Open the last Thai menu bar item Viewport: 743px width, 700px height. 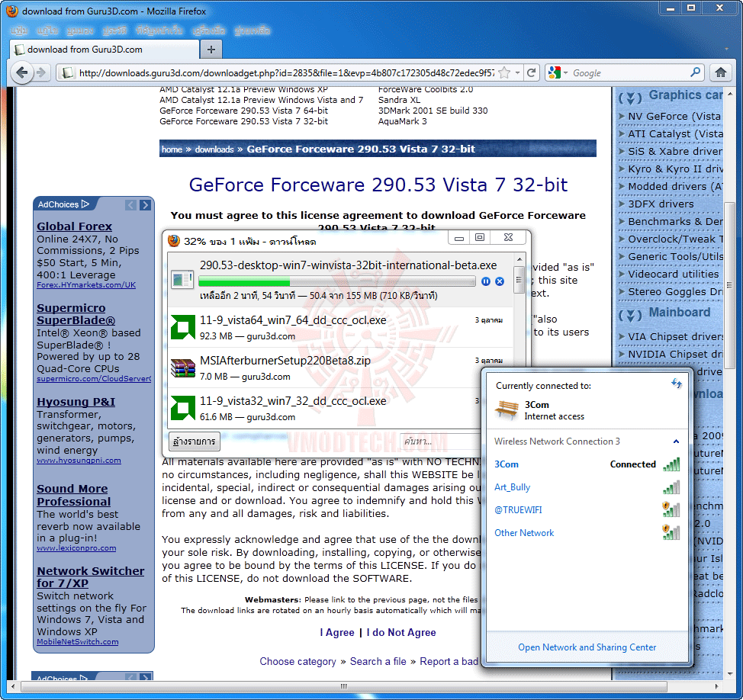[252, 31]
